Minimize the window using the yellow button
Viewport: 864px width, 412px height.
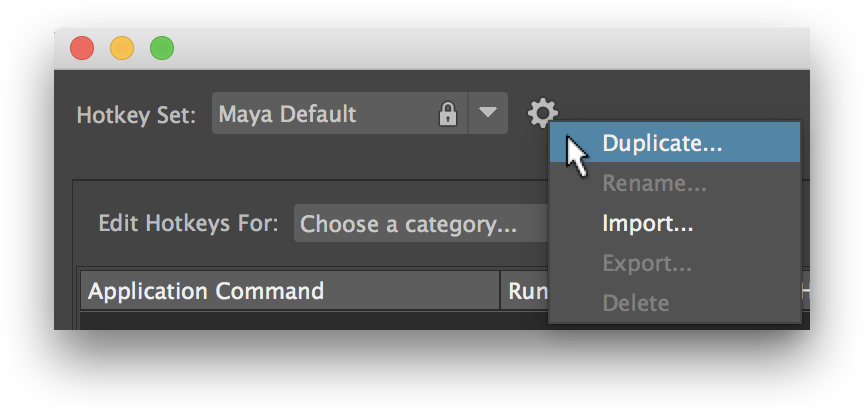pyautogui.click(x=122, y=48)
